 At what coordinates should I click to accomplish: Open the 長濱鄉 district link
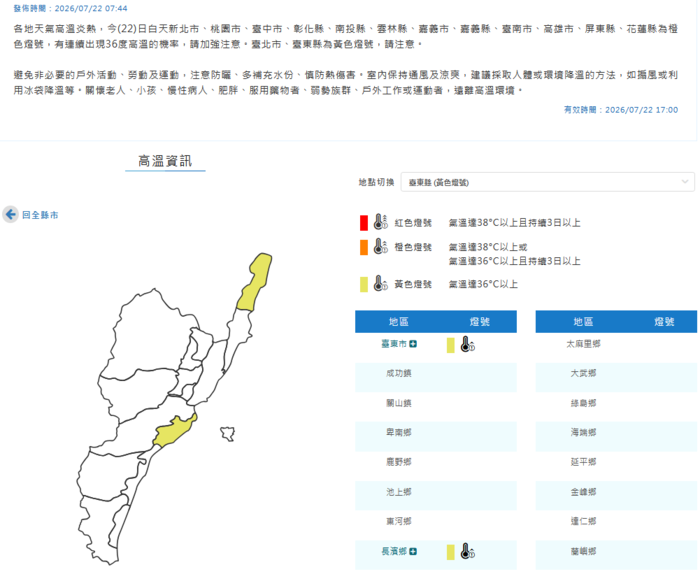pos(394,551)
